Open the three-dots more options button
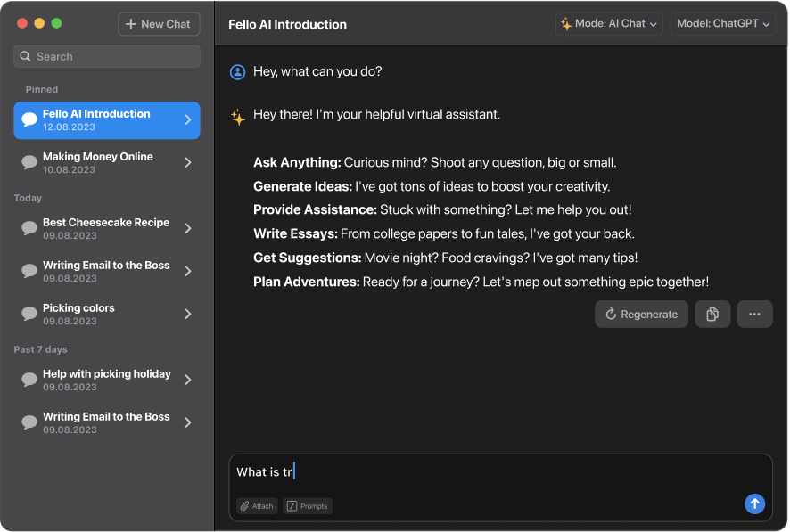The image size is (790, 532). (x=754, y=315)
